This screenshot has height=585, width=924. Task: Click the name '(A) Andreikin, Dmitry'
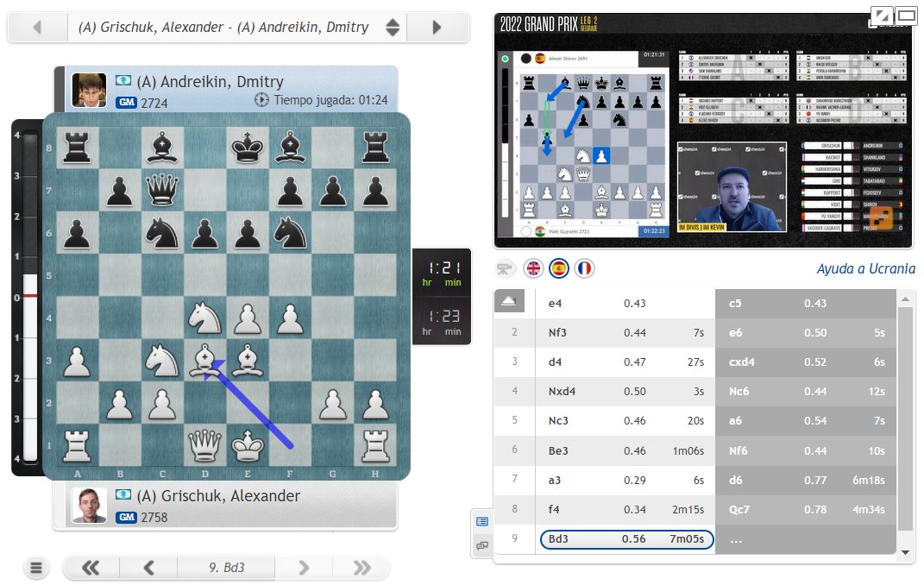pos(211,82)
